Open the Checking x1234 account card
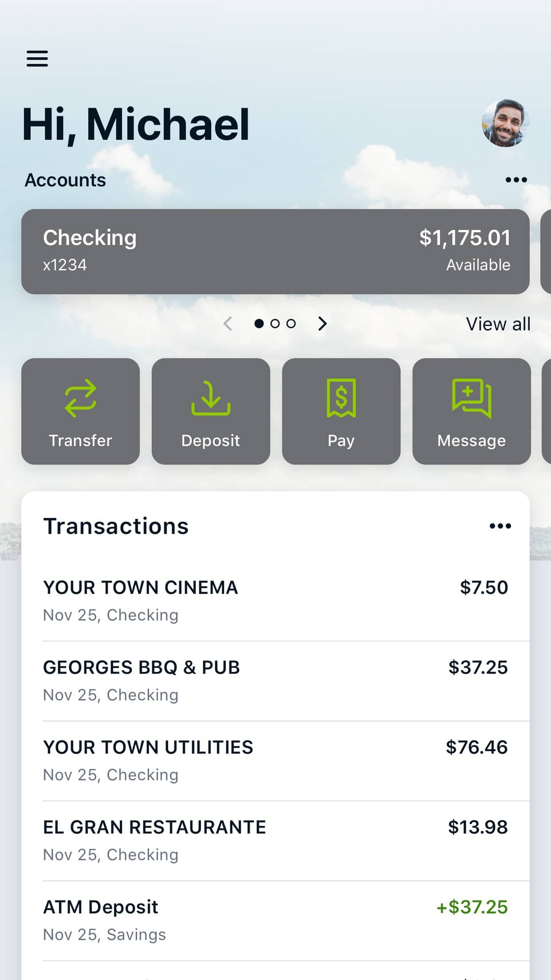This screenshot has height=980, width=551. pos(275,251)
